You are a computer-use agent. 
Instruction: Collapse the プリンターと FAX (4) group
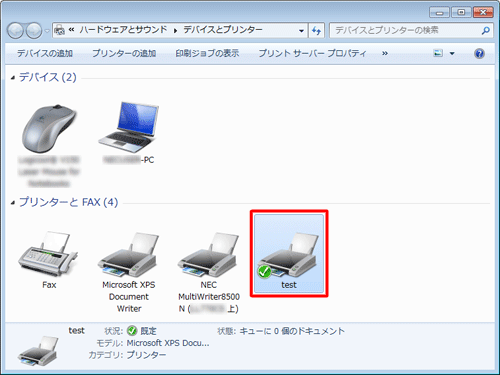point(13,202)
